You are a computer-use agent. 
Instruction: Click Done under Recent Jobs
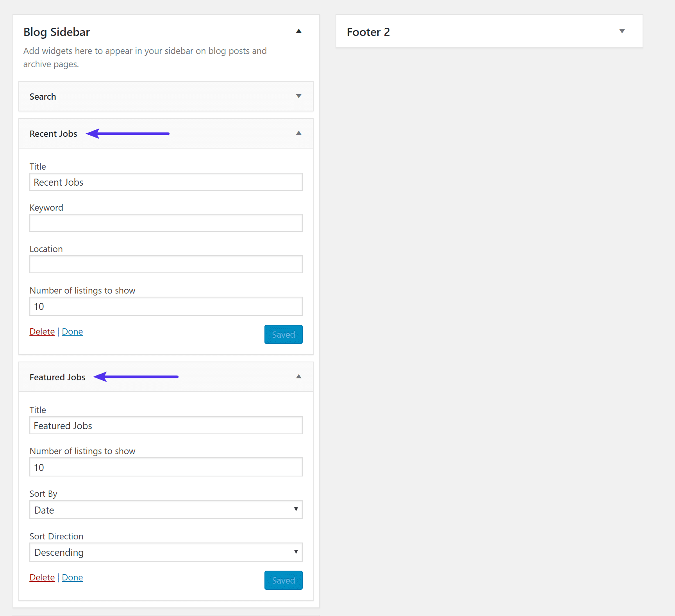coord(72,331)
